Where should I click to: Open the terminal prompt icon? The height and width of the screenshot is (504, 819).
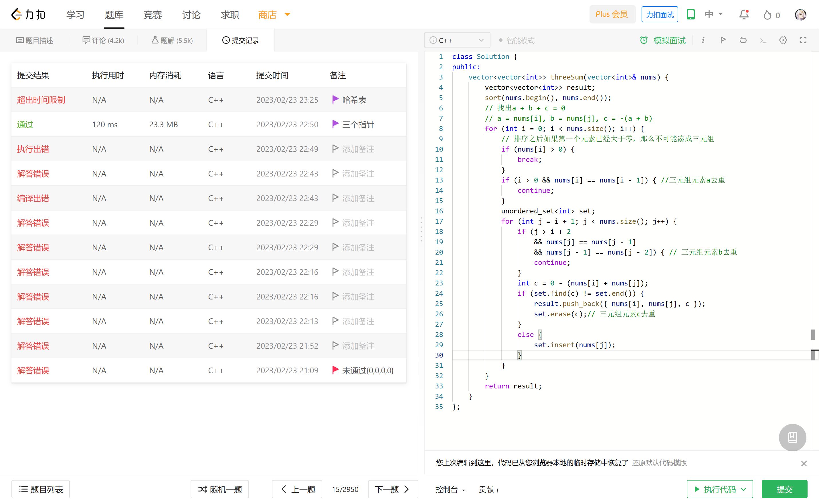[763, 40]
